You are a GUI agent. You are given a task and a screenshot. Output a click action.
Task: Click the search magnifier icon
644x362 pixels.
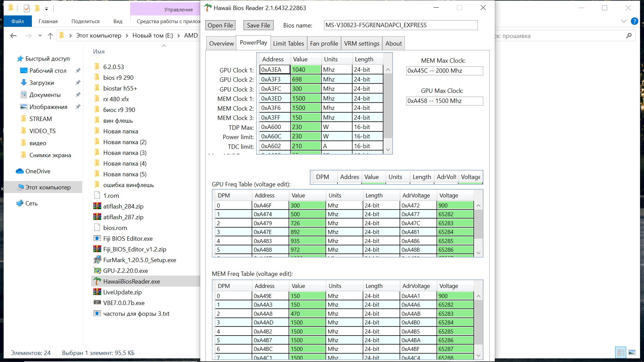(629, 36)
